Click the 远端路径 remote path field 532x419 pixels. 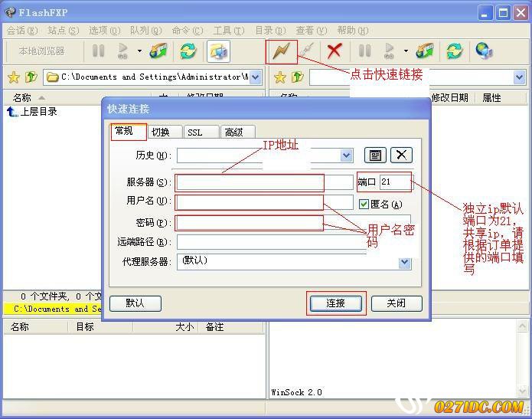[272, 242]
